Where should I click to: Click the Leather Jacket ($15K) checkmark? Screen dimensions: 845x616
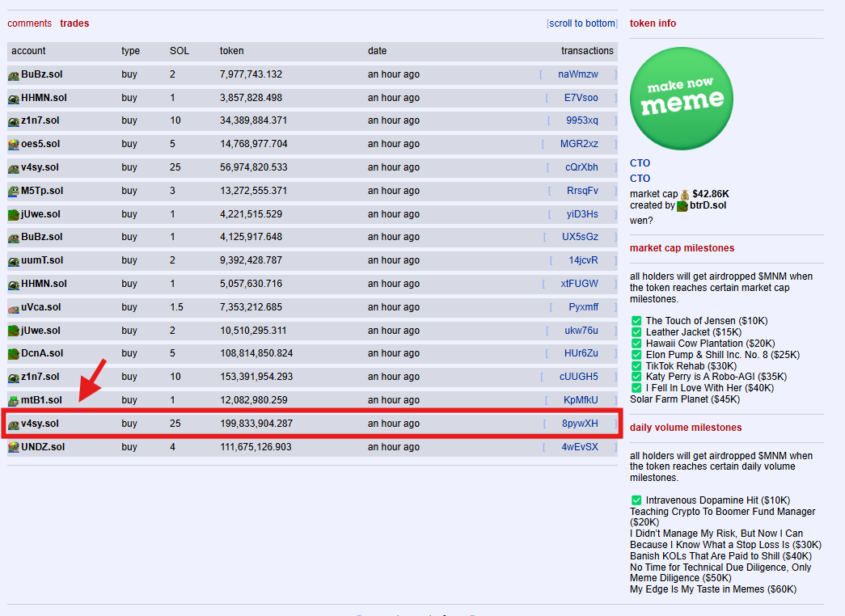point(636,332)
